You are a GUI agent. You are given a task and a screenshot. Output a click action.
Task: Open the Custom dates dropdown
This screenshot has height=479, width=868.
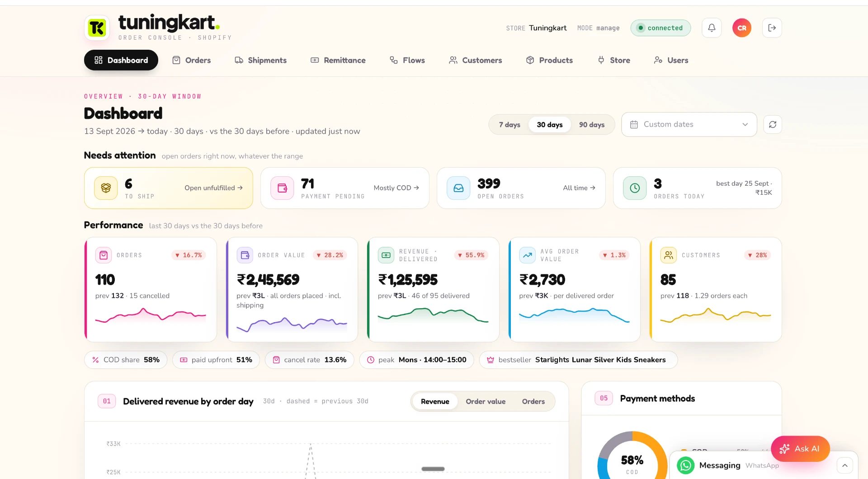pos(689,124)
